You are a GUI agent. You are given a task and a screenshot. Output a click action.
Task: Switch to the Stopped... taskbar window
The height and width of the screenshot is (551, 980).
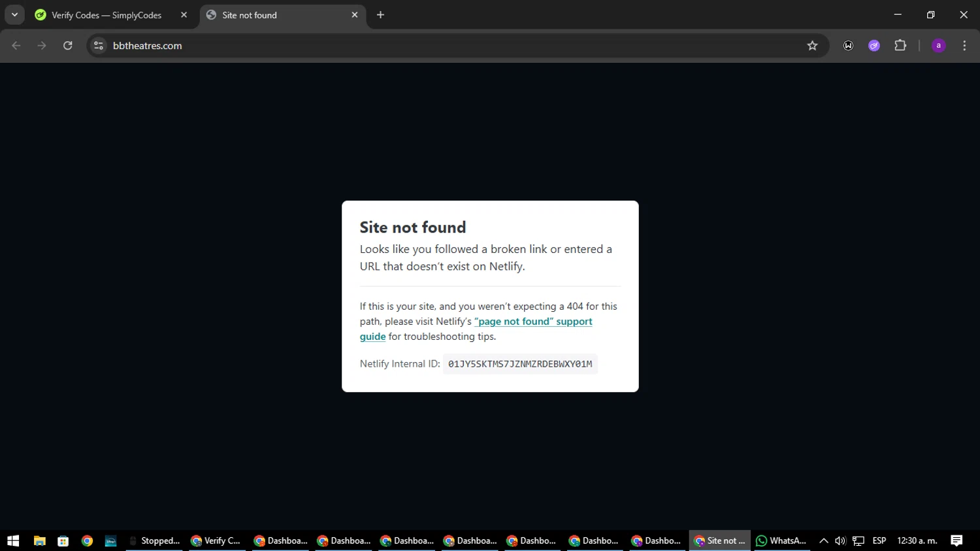[154, 541]
